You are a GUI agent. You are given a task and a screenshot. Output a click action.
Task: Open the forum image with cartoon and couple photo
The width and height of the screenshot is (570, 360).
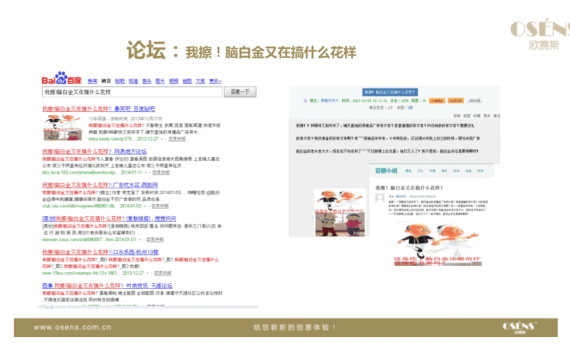(340, 213)
